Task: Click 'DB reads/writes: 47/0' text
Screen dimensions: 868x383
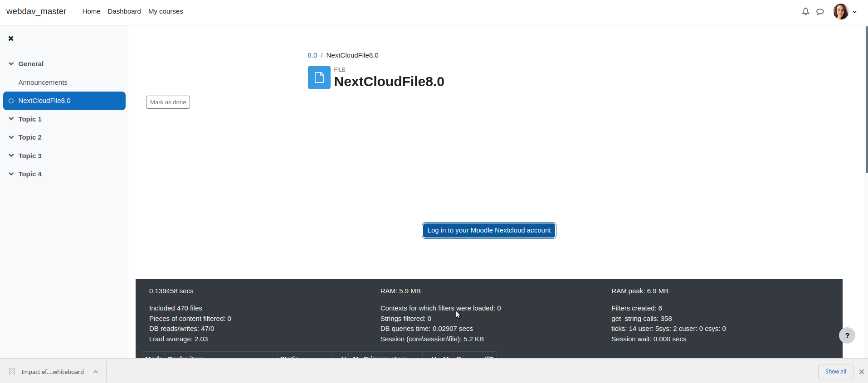Action: (182, 329)
